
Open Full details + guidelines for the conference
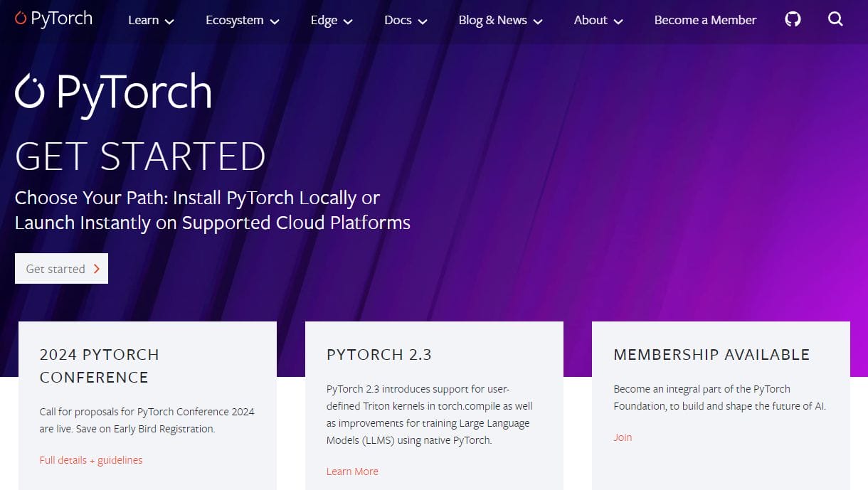tap(91, 460)
